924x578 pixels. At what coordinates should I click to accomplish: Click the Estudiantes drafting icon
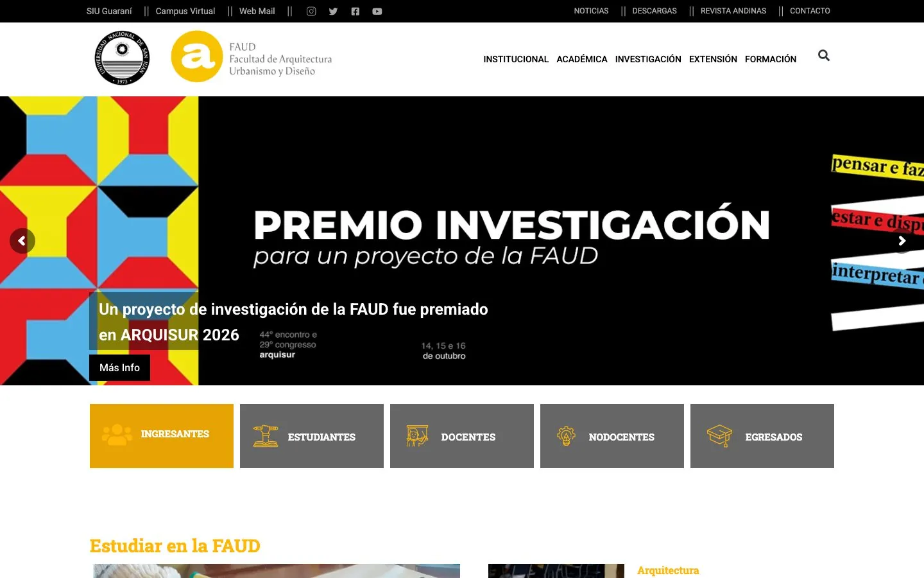pos(266,436)
